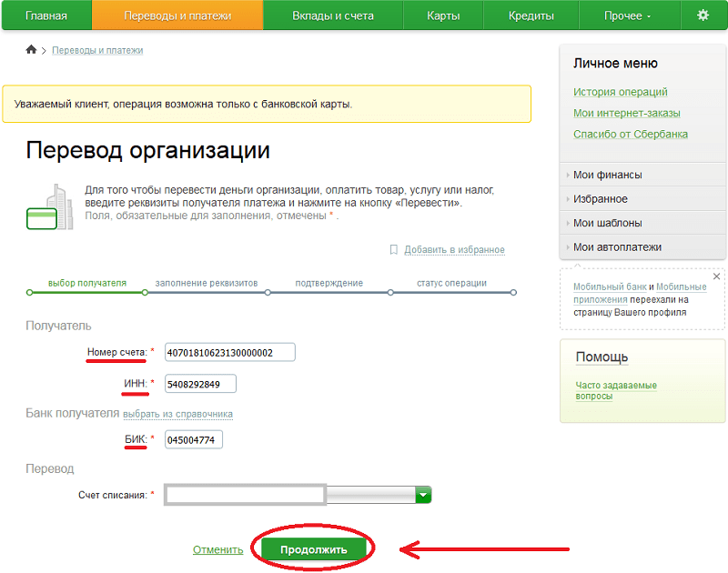Switch to Переводы и платежи tab

coord(177,15)
